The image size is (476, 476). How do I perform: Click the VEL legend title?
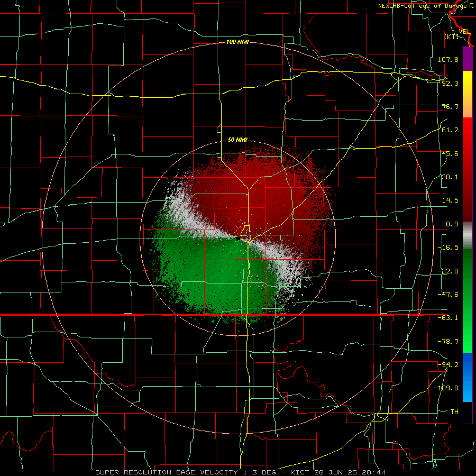(464, 32)
